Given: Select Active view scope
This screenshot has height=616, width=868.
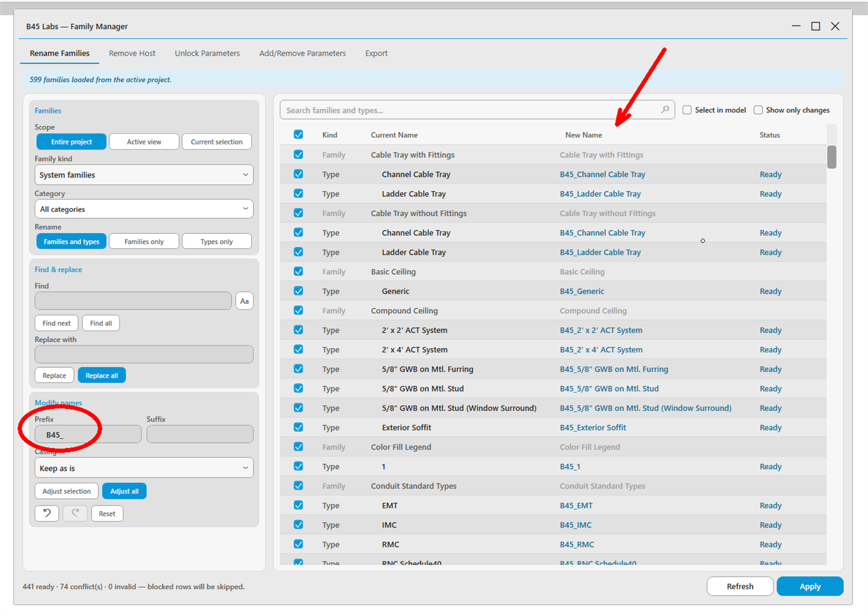Looking at the screenshot, I should pyautogui.click(x=144, y=142).
